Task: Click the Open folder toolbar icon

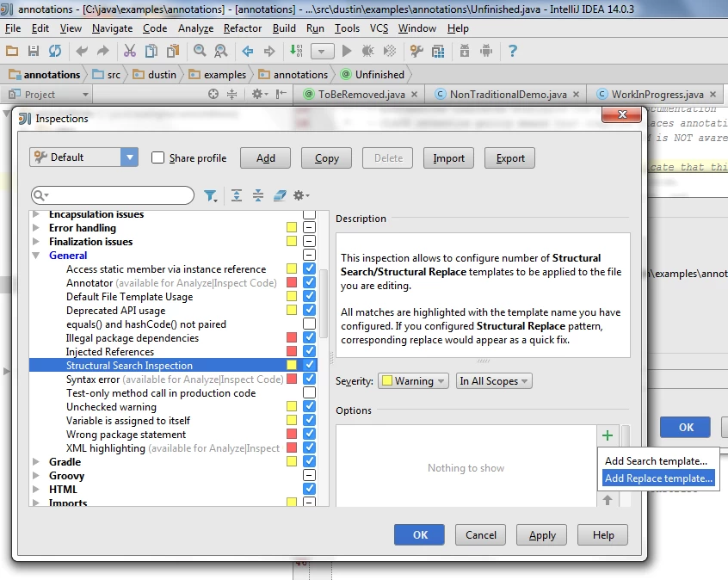Action: 12,51
